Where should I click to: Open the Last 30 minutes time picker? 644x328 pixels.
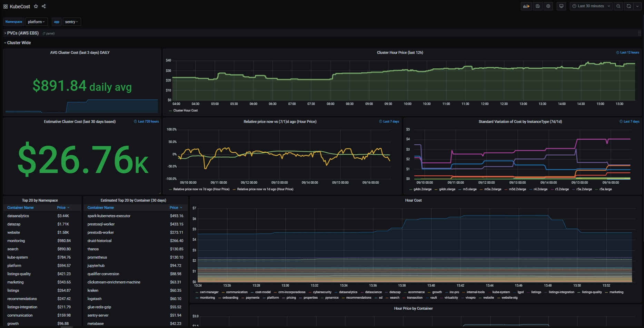click(x=591, y=6)
